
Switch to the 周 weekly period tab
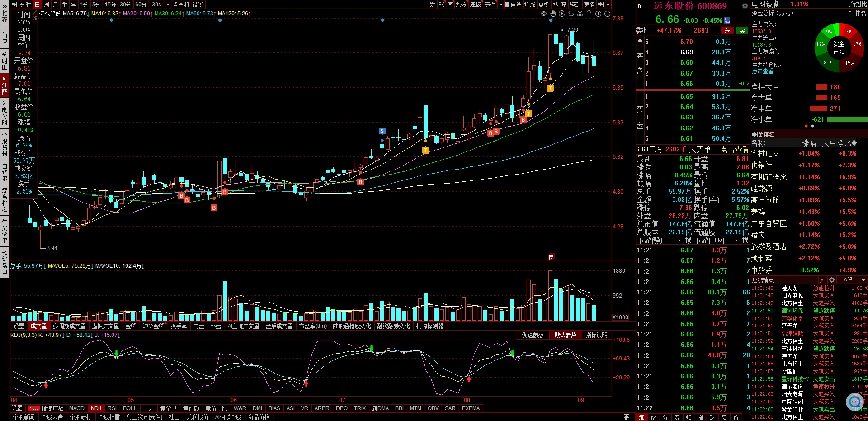pyautogui.click(x=46, y=5)
